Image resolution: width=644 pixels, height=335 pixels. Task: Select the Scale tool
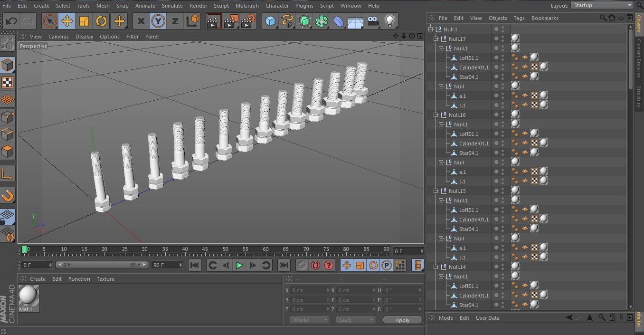click(x=84, y=21)
